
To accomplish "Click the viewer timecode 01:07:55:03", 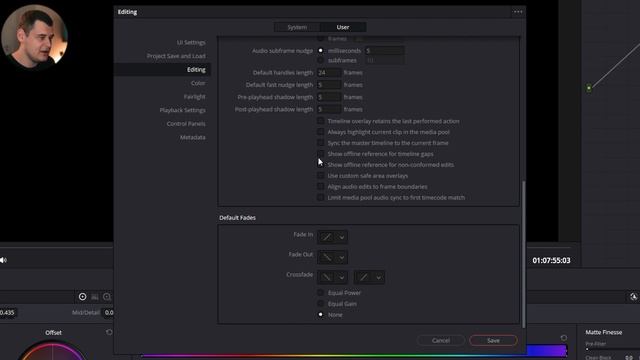I will (x=551, y=260).
